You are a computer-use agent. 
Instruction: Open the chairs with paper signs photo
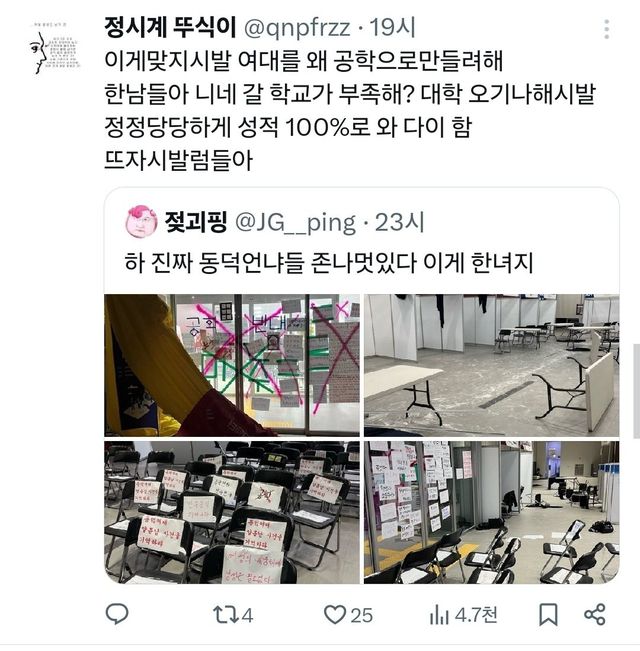point(232,512)
